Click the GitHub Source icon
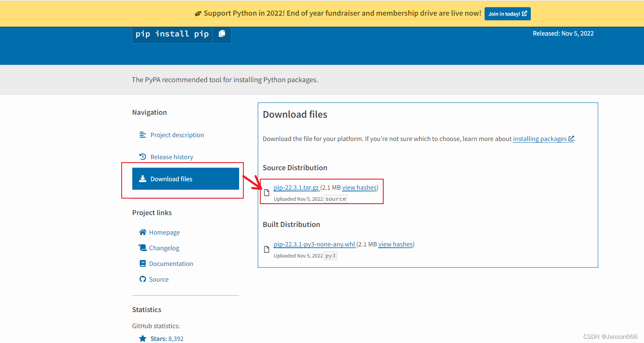 [x=142, y=279]
